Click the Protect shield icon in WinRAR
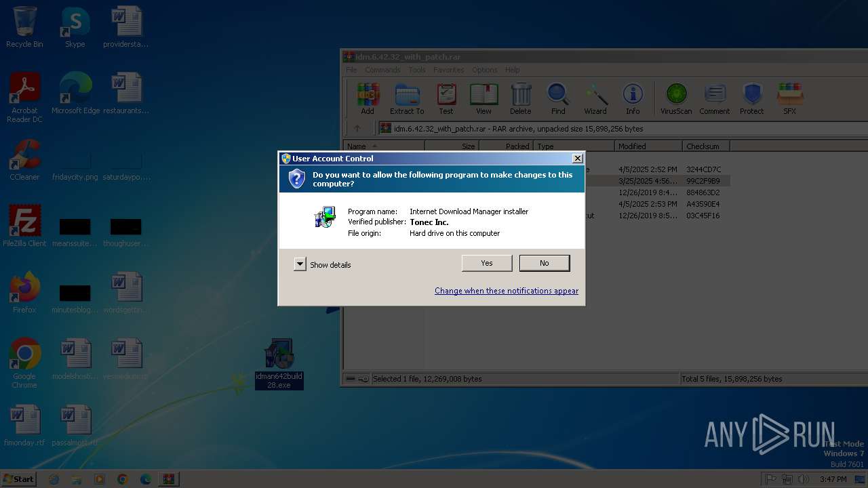 pos(752,99)
